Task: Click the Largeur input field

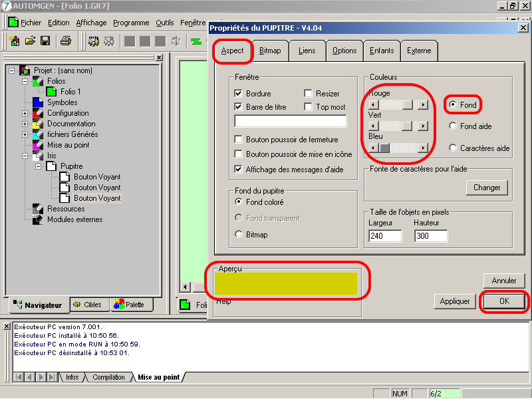Action: click(x=385, y=236)
